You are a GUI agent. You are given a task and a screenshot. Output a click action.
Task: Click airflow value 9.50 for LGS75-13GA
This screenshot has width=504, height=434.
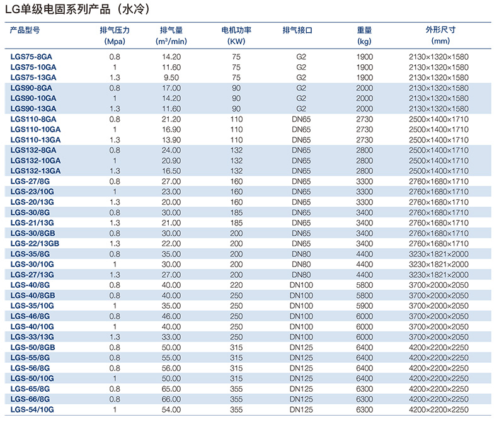tap(171, 77)
